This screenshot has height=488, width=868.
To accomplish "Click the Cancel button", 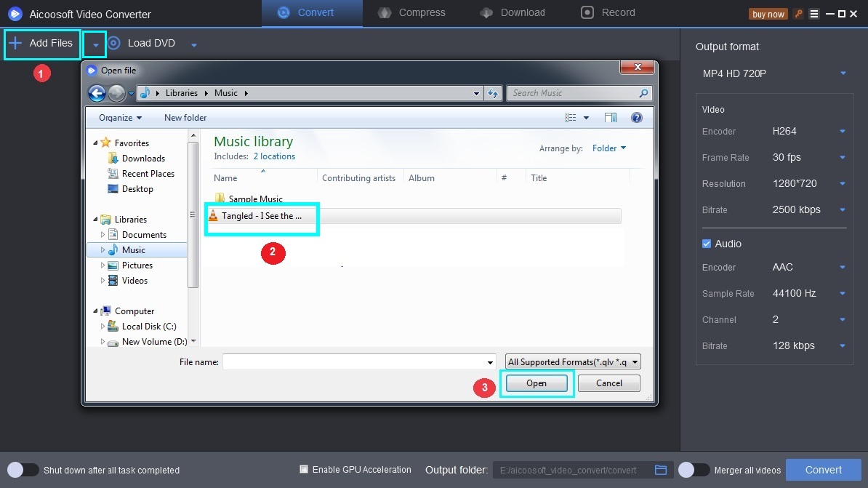I will [x=609, y=383].
